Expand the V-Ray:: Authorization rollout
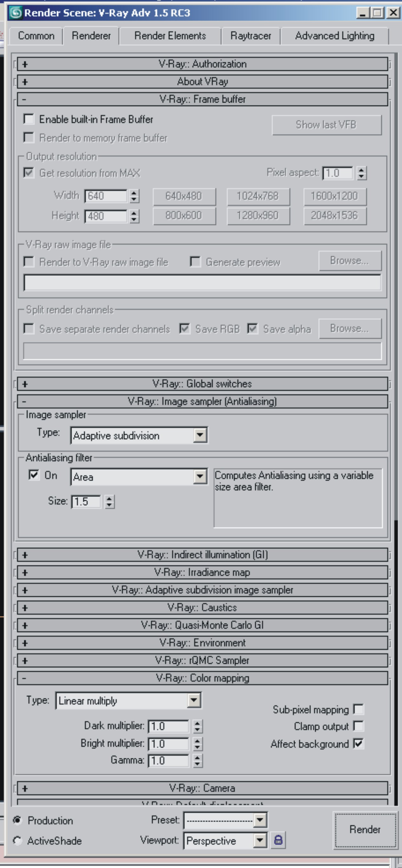The height and width of the screenshot is (868, 402). 202,64
